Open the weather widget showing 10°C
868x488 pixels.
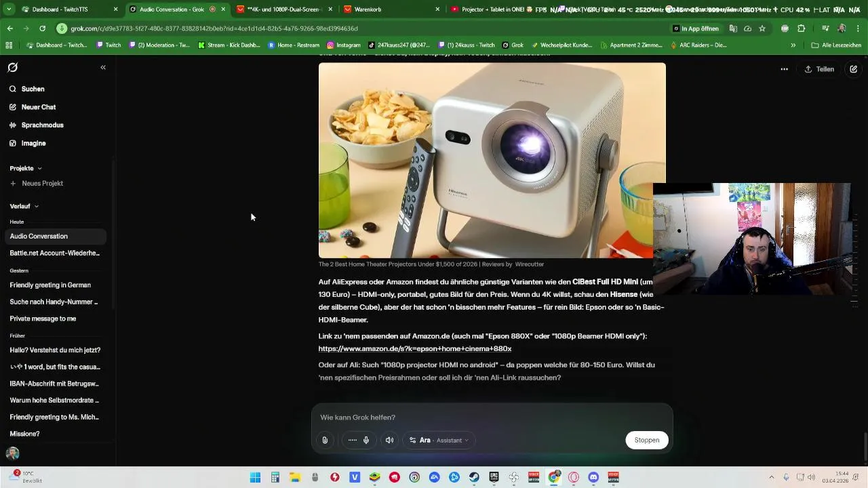[x=26, y=477]
